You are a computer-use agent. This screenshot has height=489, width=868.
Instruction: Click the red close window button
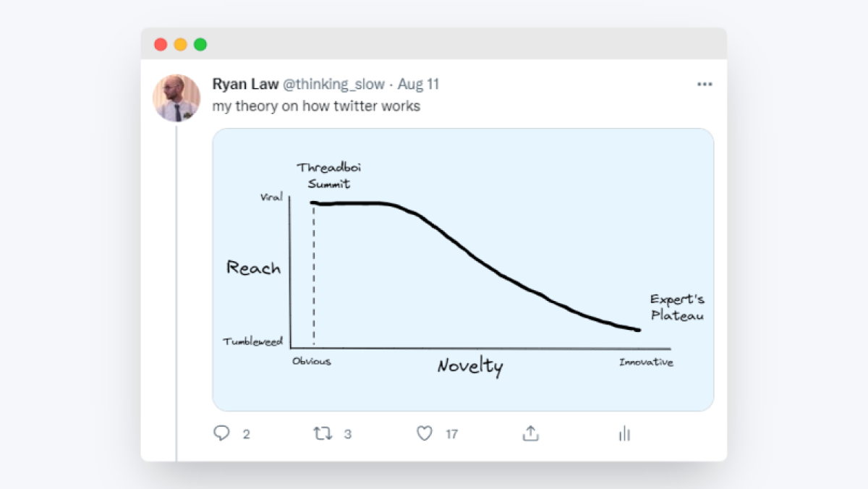tap(161, 44)
